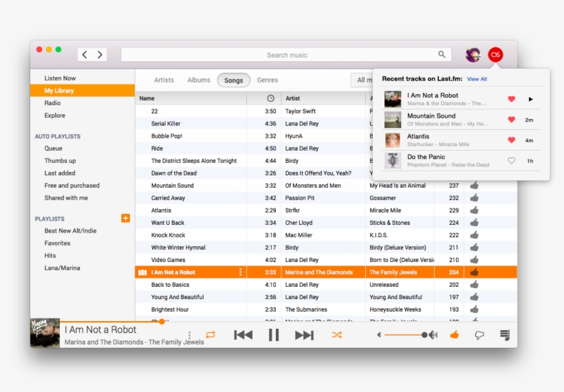This screenshot has height=392, width=564.
Task: Skip to the next track
Action: 304,335
